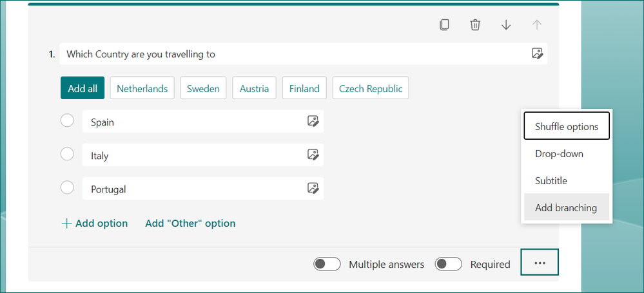Open the more settings ellipsis menu
This screenshot has height=293, width=644.
click(540, 263)
